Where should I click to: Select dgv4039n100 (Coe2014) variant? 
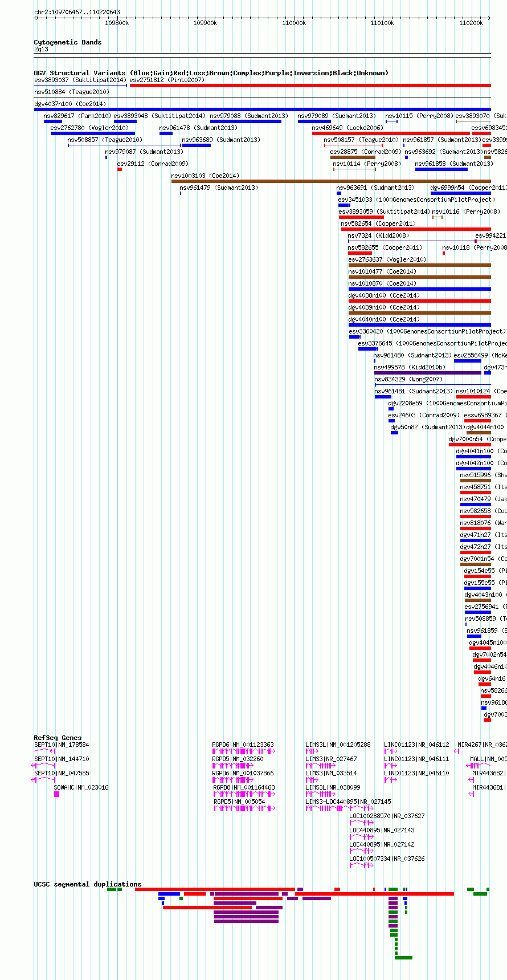[385, 307]
